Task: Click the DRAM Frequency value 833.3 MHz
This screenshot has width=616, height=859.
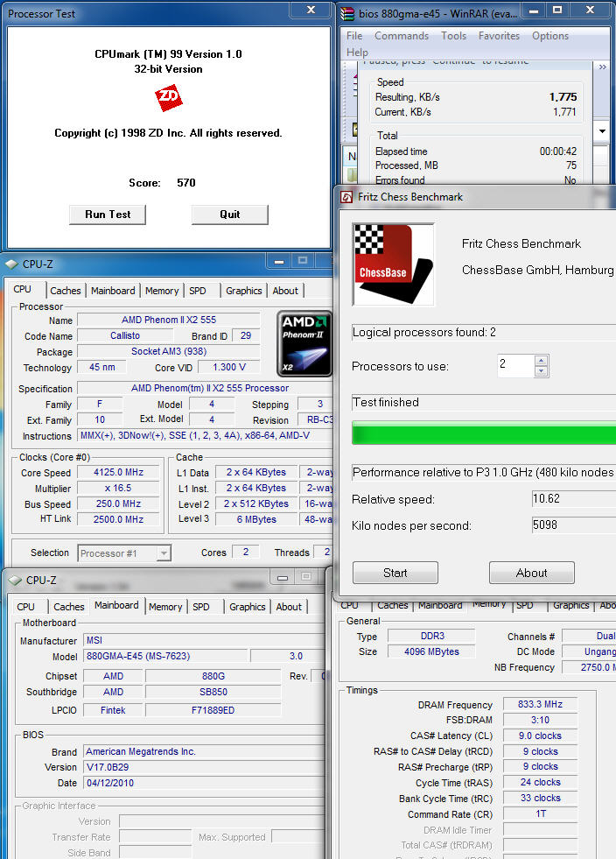Action: [540, 705]
